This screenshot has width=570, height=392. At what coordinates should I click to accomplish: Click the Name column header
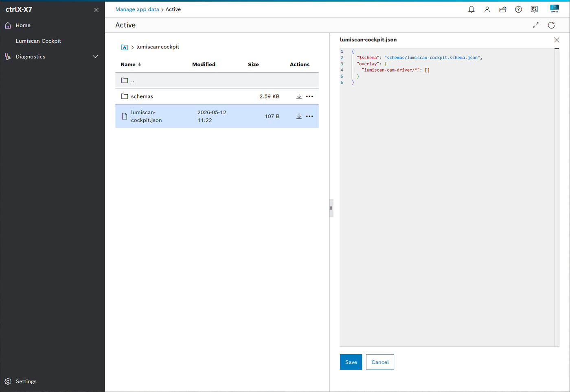(128, 65)
